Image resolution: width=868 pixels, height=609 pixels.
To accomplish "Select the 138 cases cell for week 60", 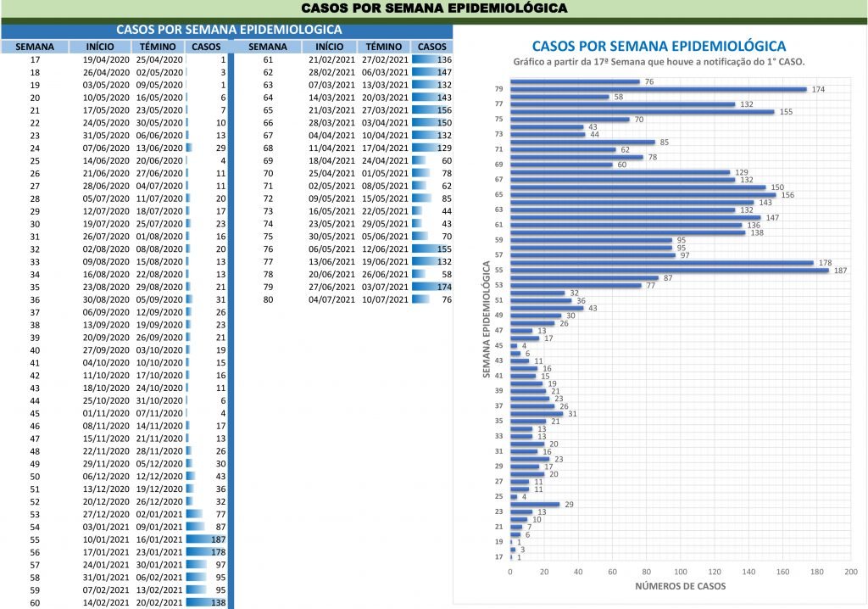I will (208, 602).
